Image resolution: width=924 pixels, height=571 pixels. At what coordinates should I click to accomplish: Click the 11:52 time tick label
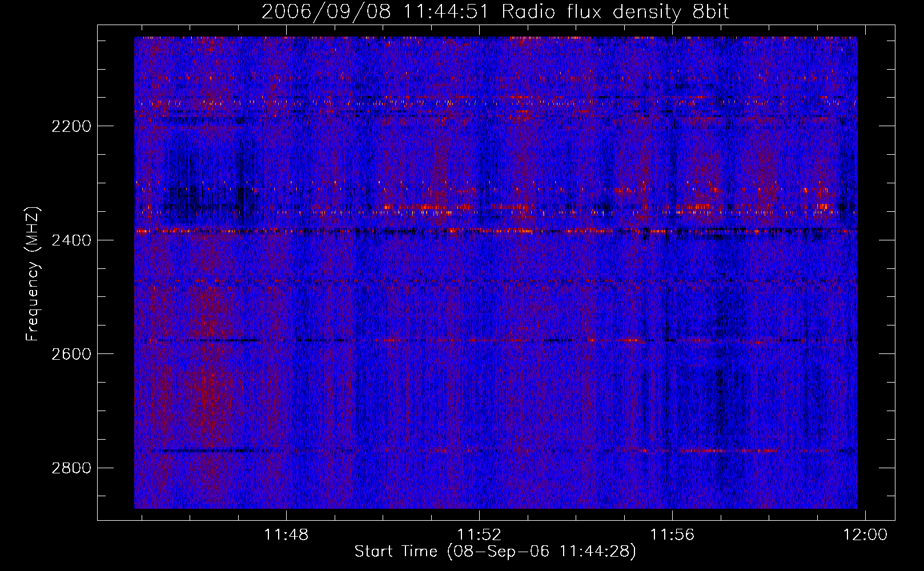[x=479, y=535]
